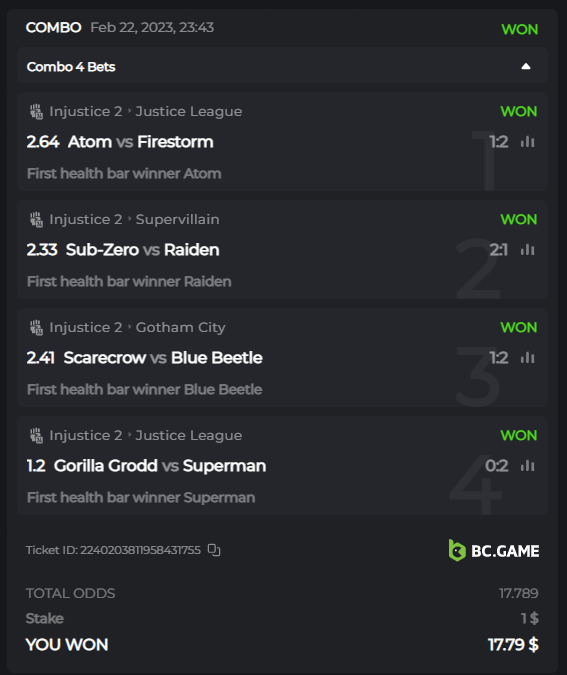Screen dimensions: 567x675
Task: Click the 0:2 score of Gorilla Grodd match
Action: (496, 466)
